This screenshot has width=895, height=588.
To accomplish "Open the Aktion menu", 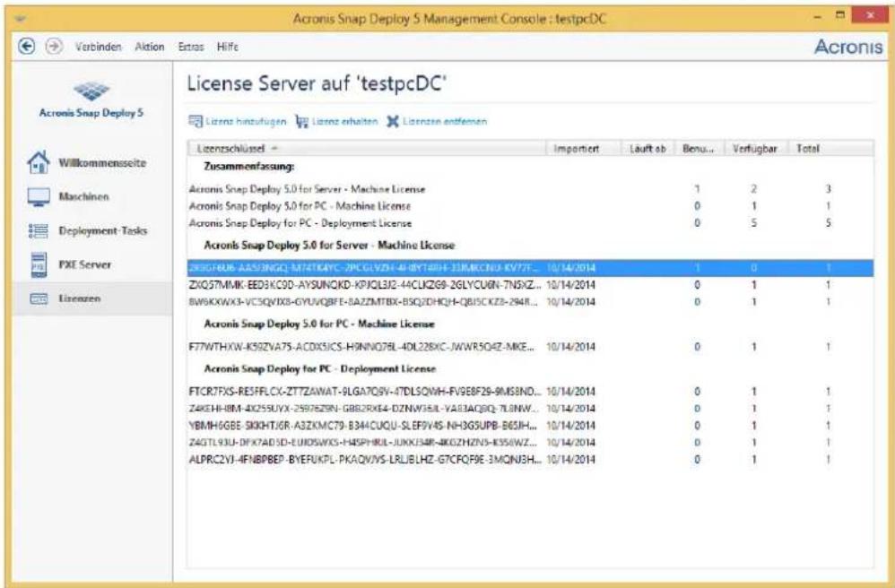I will (150, 47).
